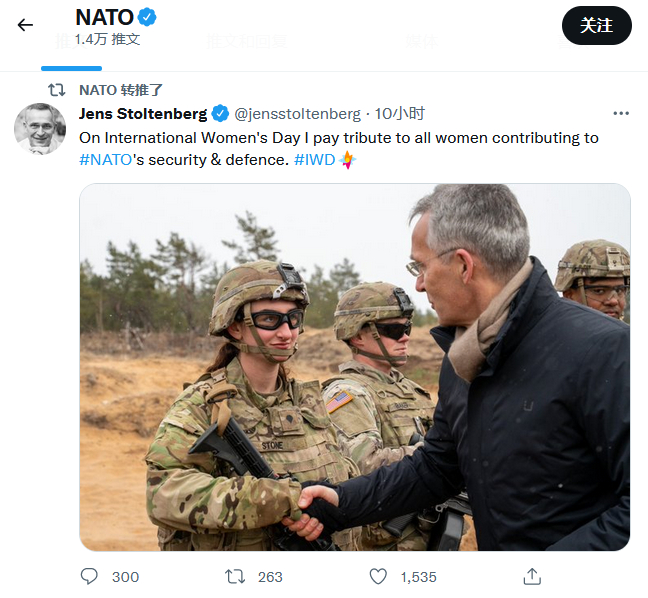
Task: Click the Jens Stoltenberg display name
Action: click(143, 113)
